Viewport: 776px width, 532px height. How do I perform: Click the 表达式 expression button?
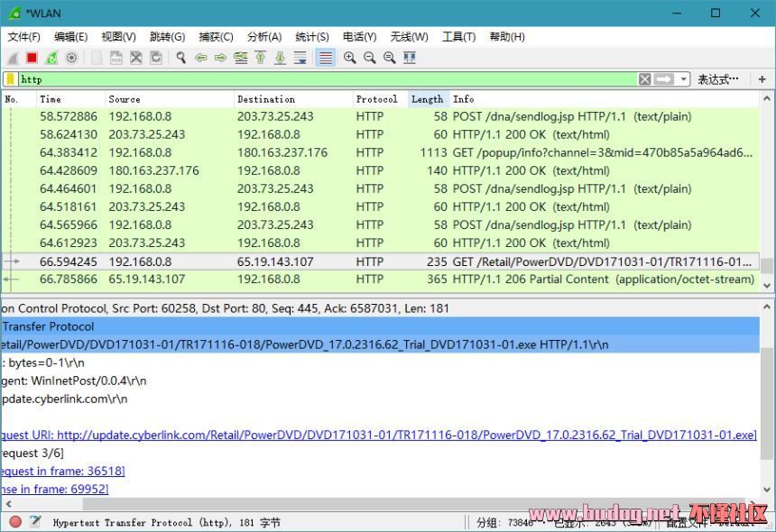point(718,79)
